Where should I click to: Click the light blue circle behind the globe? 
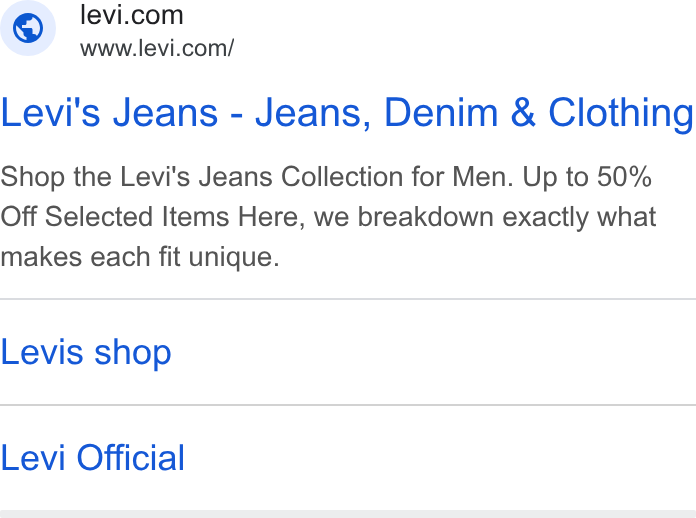(x=28, y=28)
